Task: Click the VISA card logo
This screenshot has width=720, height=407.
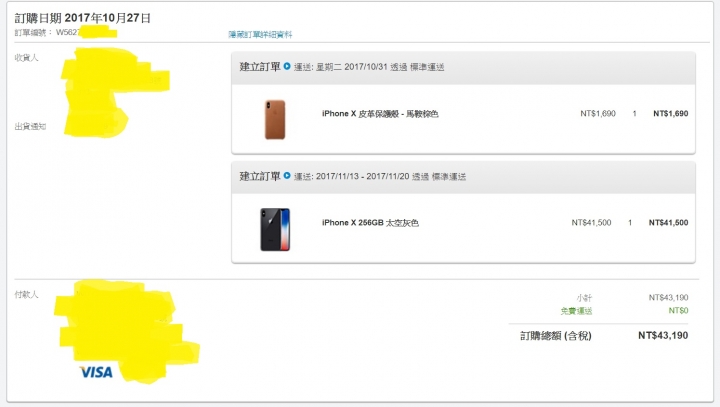Action: 96,372
